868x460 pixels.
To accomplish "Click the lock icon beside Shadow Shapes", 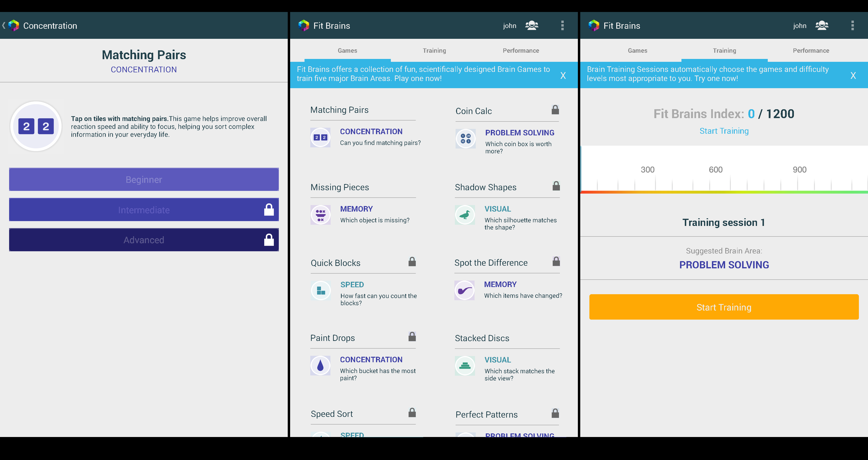I will (556, 185).
